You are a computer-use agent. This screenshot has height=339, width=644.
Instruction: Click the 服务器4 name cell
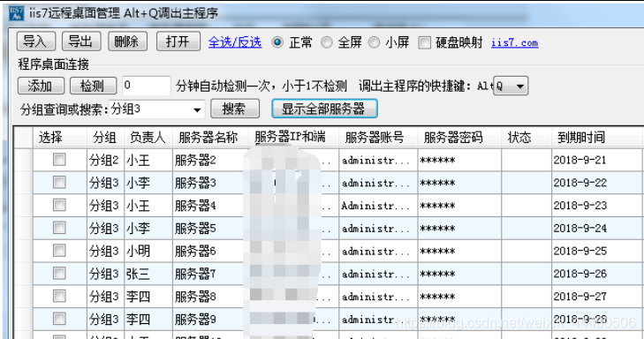[x=210, y=206]
